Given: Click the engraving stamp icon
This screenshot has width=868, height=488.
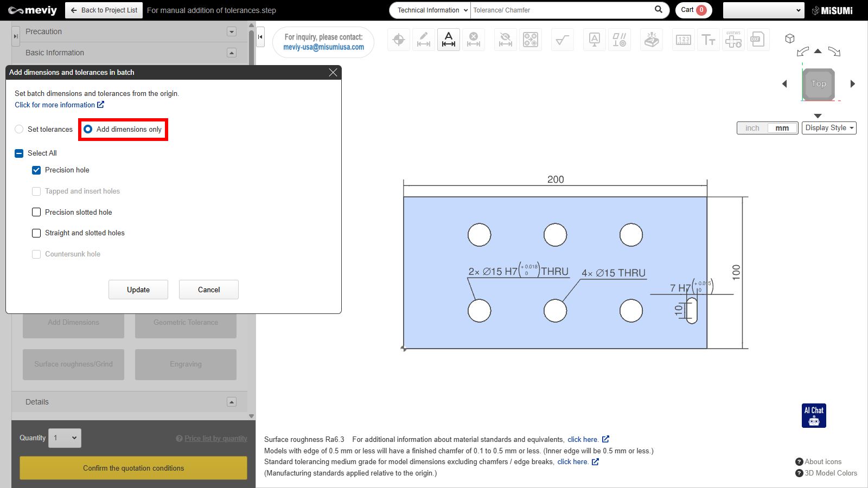Looking at the screenshot, I should [x=652, y=40].
